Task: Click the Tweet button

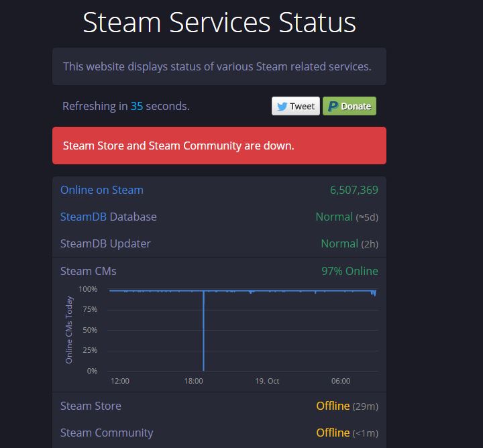Action: (296, 106)
